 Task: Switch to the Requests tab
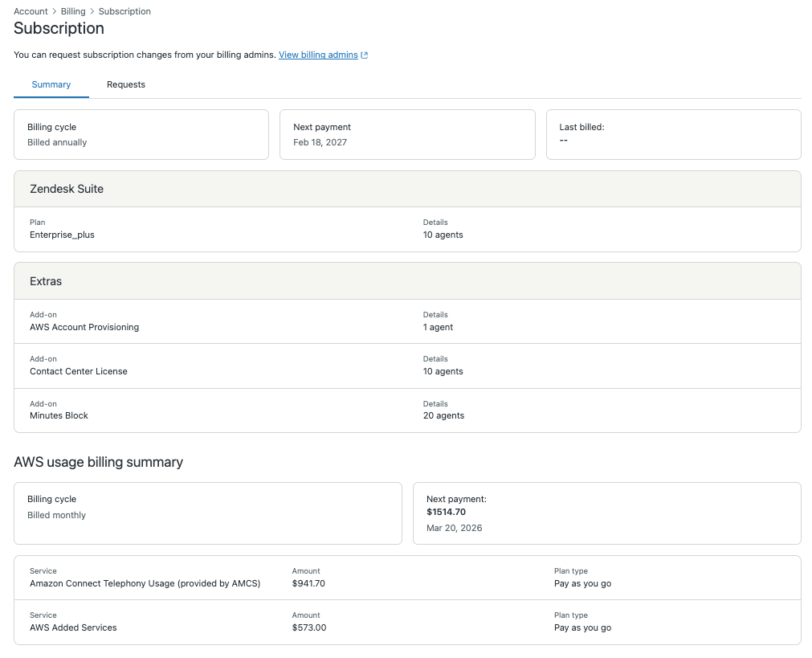pyautogui.click(x=126, y=84)
